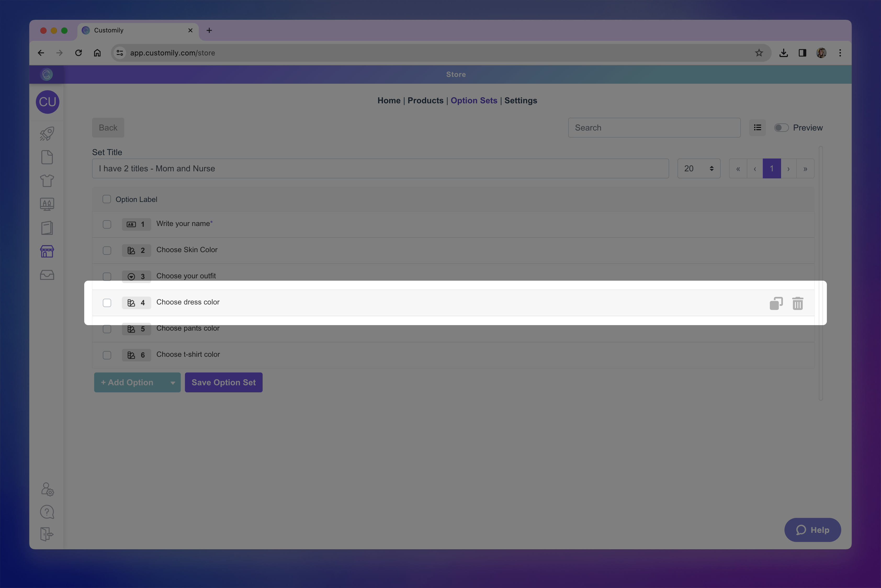Open the page size 20 dropdown
Image resolution: width=881 pixels, height=588 pixels.
pos(698,168)
